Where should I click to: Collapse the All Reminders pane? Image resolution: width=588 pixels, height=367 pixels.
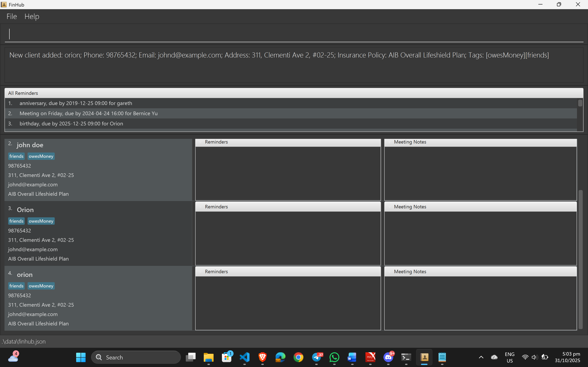[23, 93]
